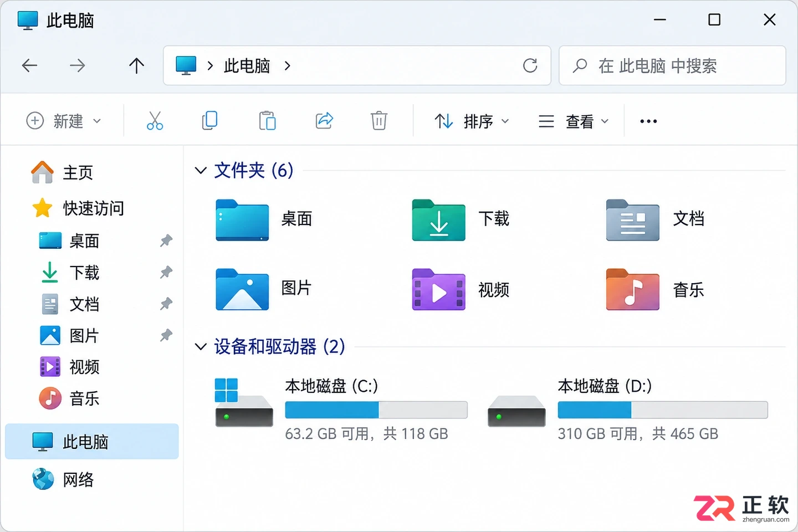Image resolution: width=798 pixels, height=532 pixels.
Task: Select the 下载 folder icon in main pane
Action: pos(438,220)
